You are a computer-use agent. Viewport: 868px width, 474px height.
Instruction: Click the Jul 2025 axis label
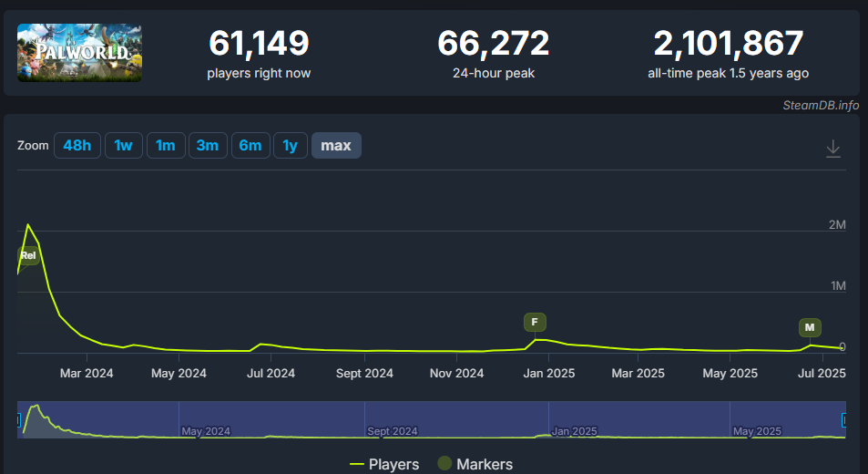(x=822, y=373)
